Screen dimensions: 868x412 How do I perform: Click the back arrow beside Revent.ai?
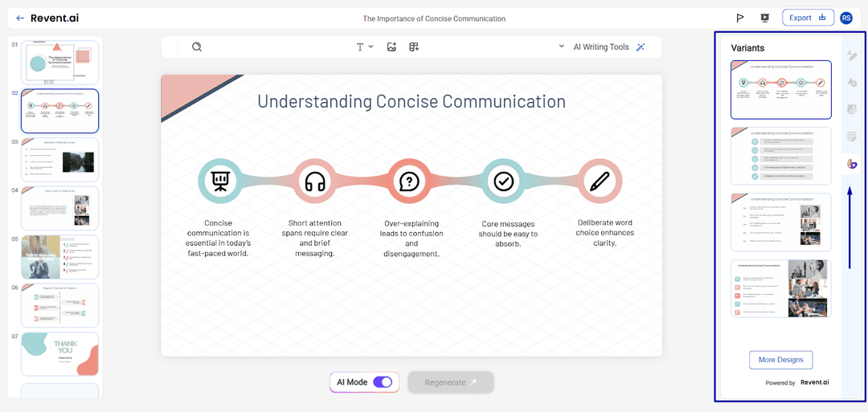click(x=20, y=18)
